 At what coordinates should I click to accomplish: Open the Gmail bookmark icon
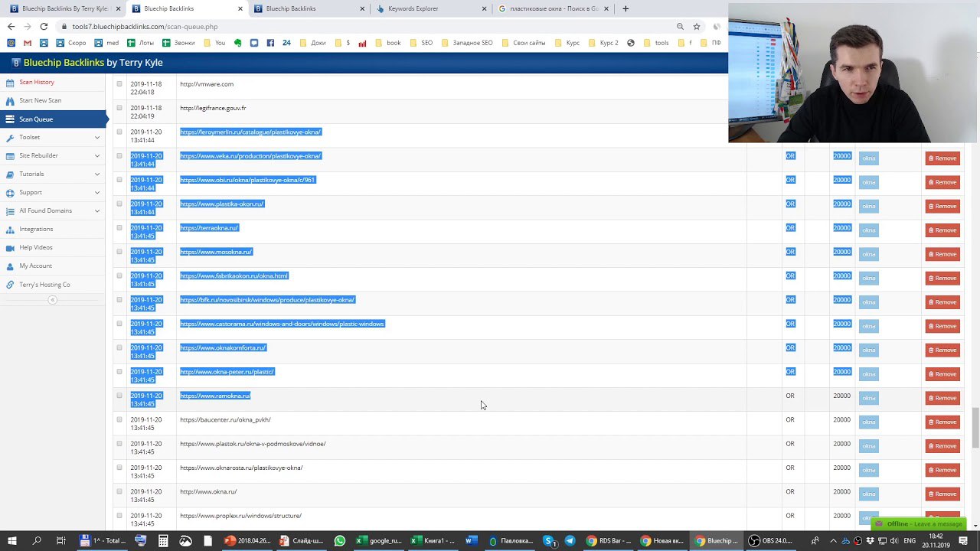click(28, 43)
